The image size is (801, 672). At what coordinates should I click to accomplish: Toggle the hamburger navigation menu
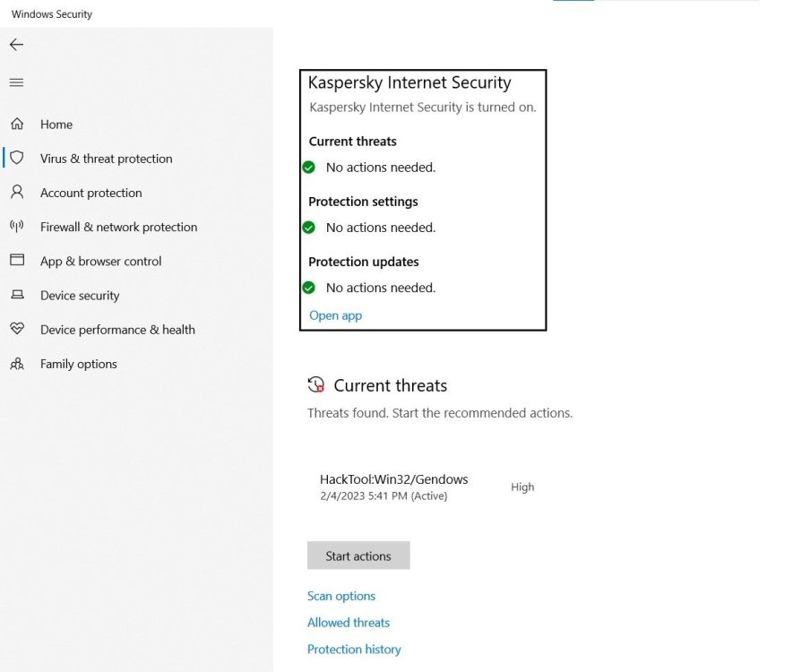(16, 82)
